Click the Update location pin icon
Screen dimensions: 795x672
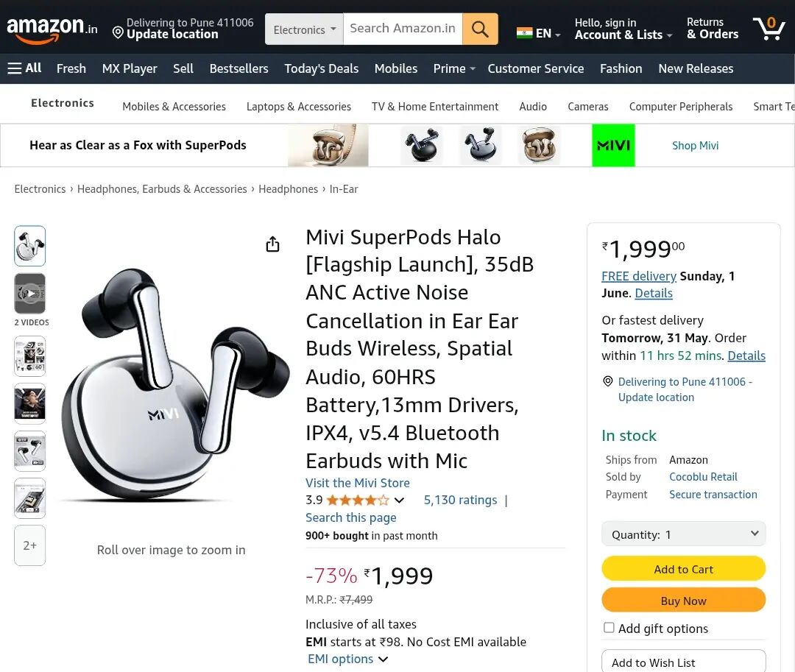(x=118, y=32)
